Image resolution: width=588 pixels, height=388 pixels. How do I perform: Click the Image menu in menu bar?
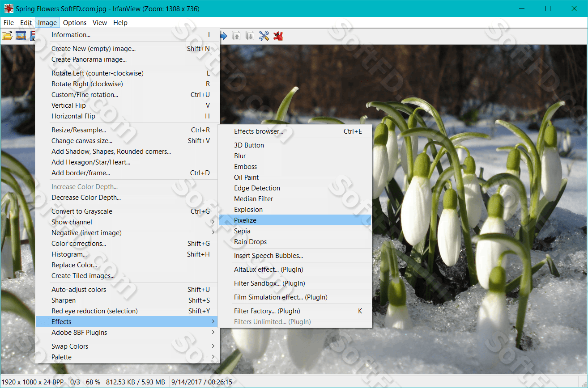[47, 23]
